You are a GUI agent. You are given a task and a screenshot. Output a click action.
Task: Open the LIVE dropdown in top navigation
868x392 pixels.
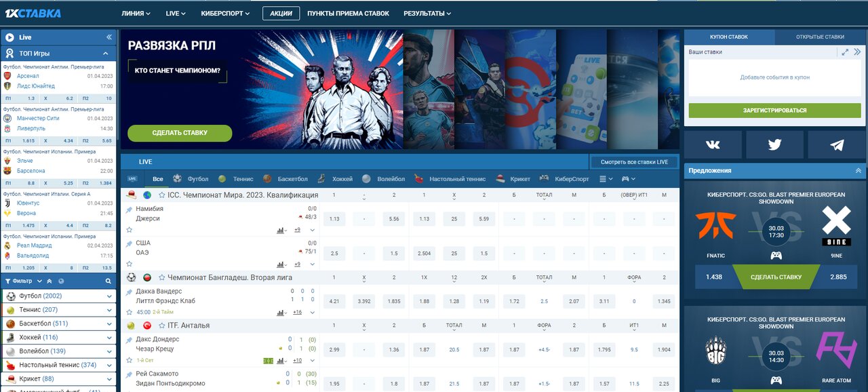[176, 14]
